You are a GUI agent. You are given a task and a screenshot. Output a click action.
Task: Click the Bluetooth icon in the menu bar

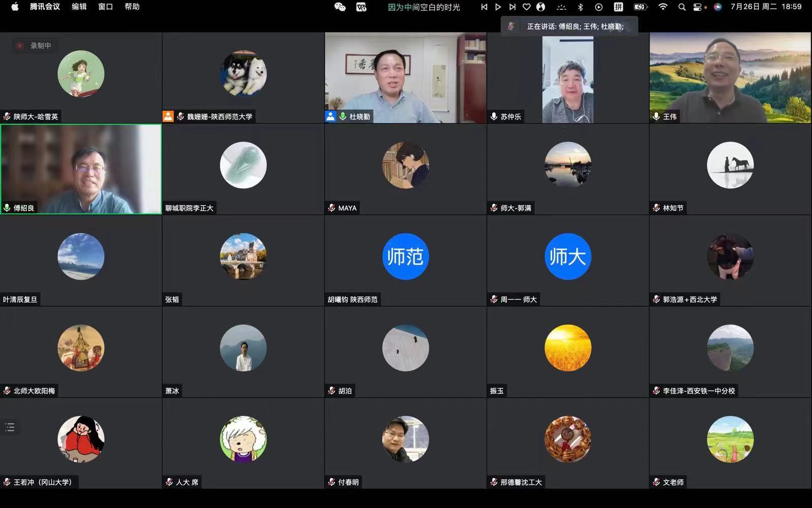581,7
